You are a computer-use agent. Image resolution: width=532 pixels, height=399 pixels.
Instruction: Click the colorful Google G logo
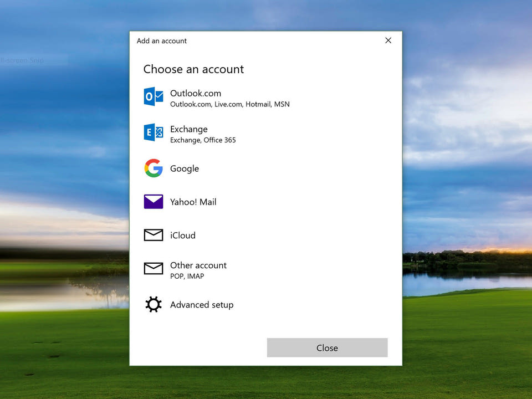[154, 168]
